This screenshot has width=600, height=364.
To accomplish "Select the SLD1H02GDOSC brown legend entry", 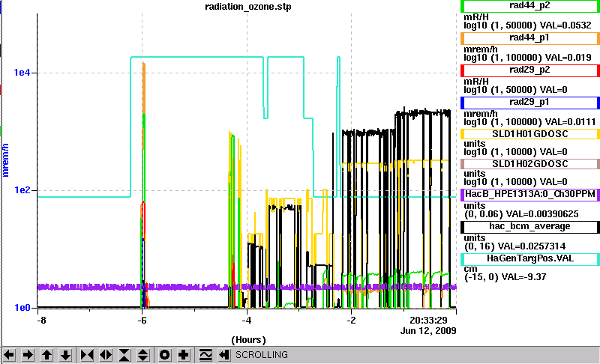I will click(530, 164).
